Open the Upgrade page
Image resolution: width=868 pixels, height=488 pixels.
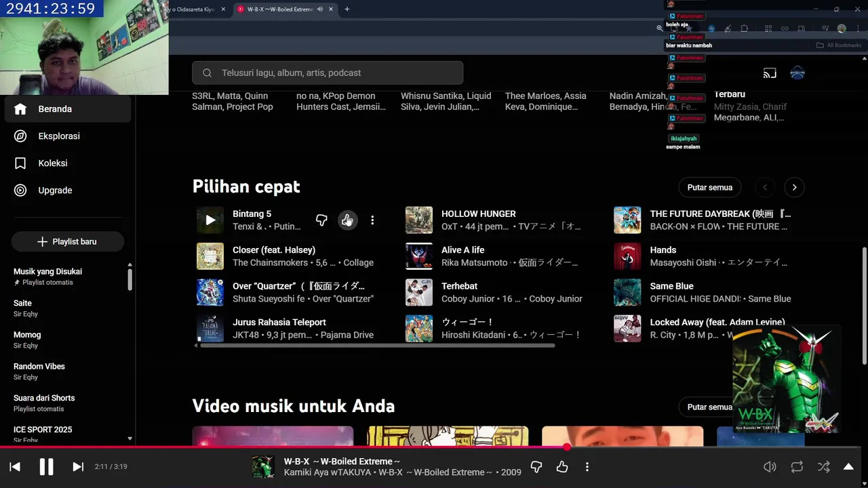[68, 190]
